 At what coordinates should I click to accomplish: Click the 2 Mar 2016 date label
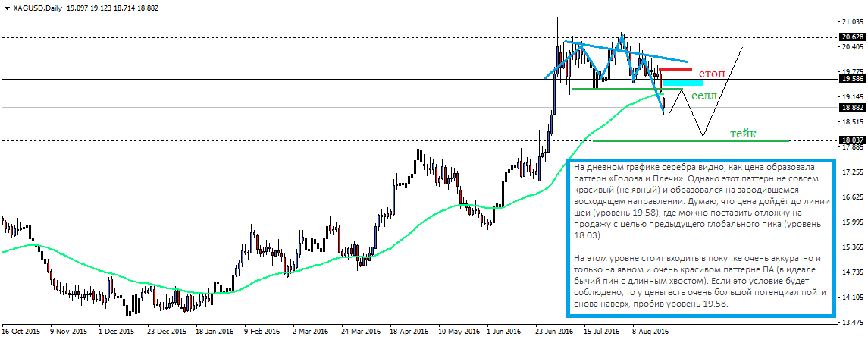click(311, 332)
